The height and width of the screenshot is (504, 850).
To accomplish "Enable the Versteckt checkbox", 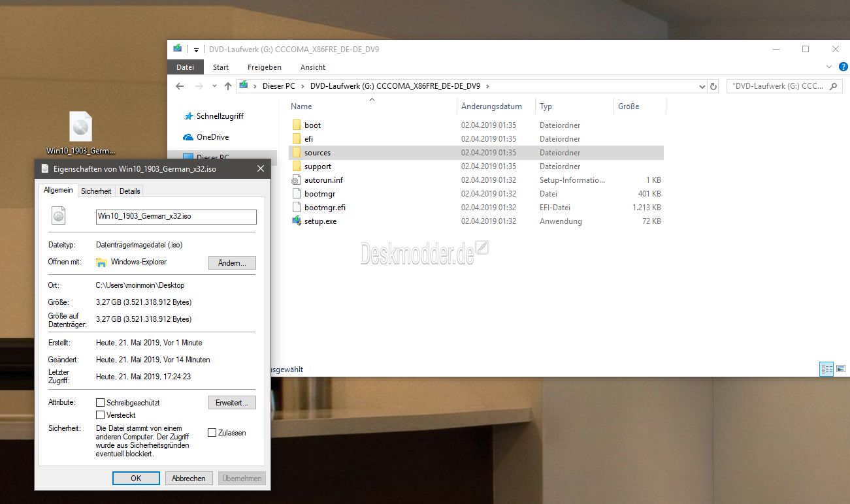I will [x=101, y=415].
